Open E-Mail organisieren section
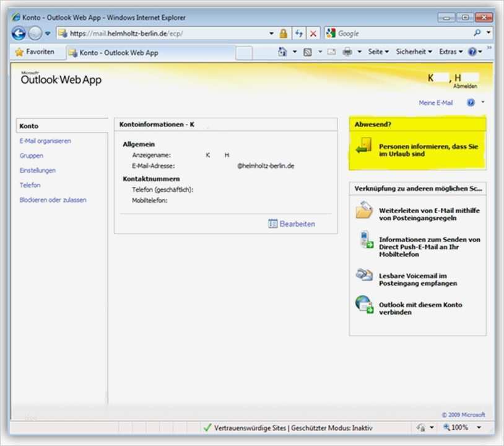Screen dimensions: 504x446 tap(45, 141)
